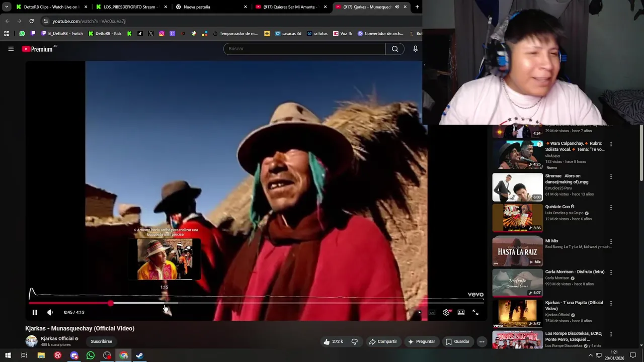
Task: Mute tab via speaker icon on Kjarkas tab
Action: (x=397, y=7)
